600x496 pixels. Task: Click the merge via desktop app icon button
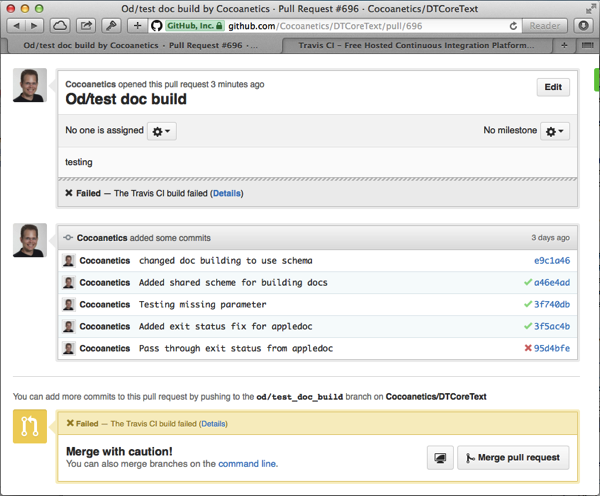[440, 457]
